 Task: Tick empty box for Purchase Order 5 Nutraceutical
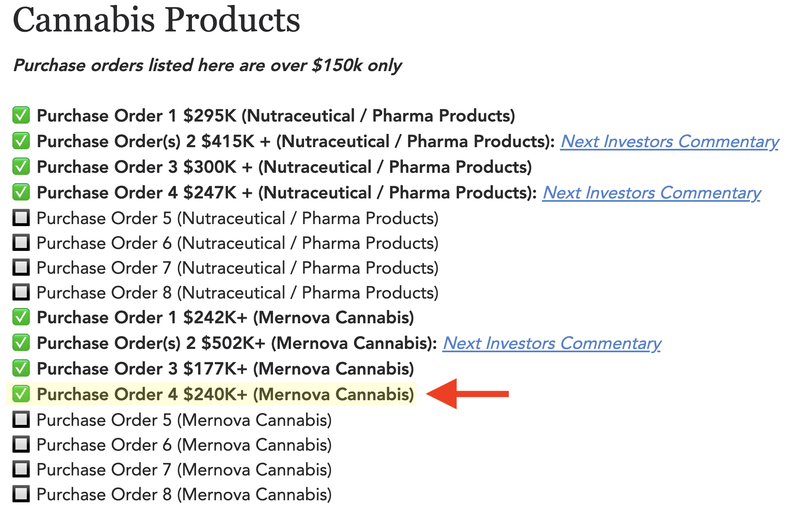[x=21, y=218]
